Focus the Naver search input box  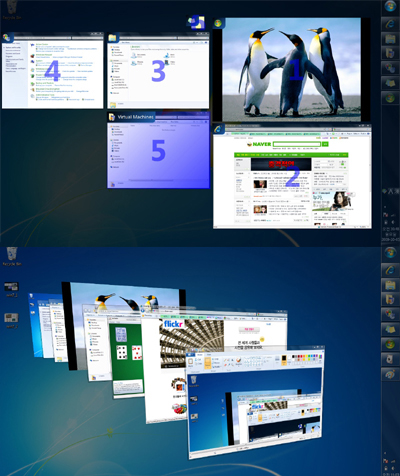[296, 144]
